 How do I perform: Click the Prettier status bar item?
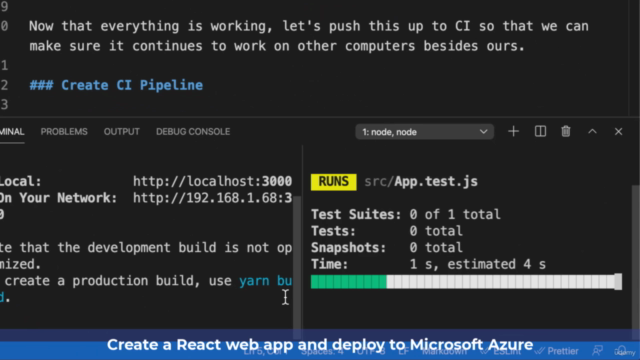coord(557,351)
